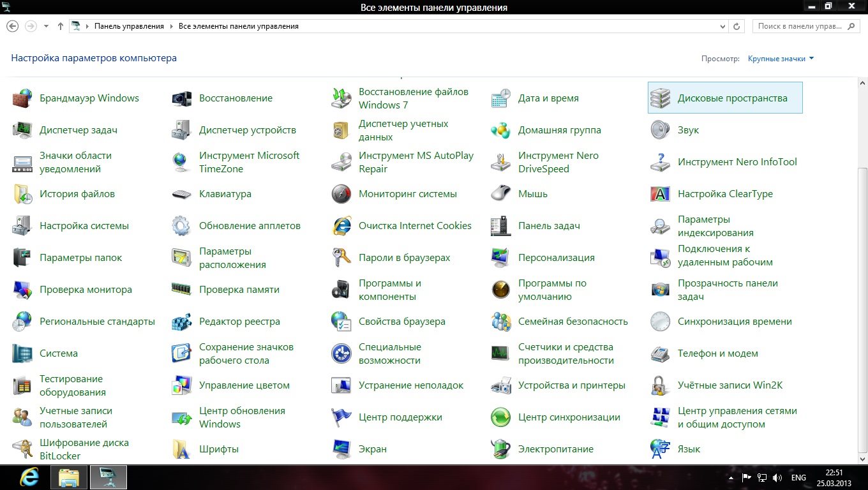Click the Персонализация icon

click(x=501, y=258)
